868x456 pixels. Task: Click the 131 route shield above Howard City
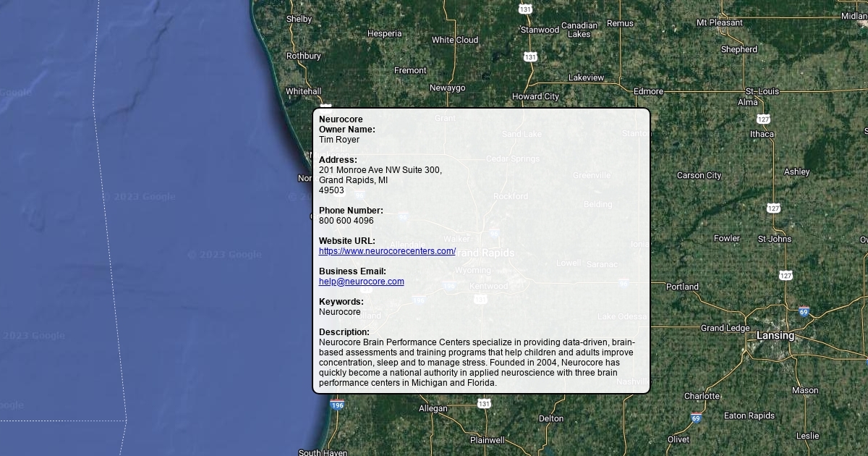coord(530,56)
